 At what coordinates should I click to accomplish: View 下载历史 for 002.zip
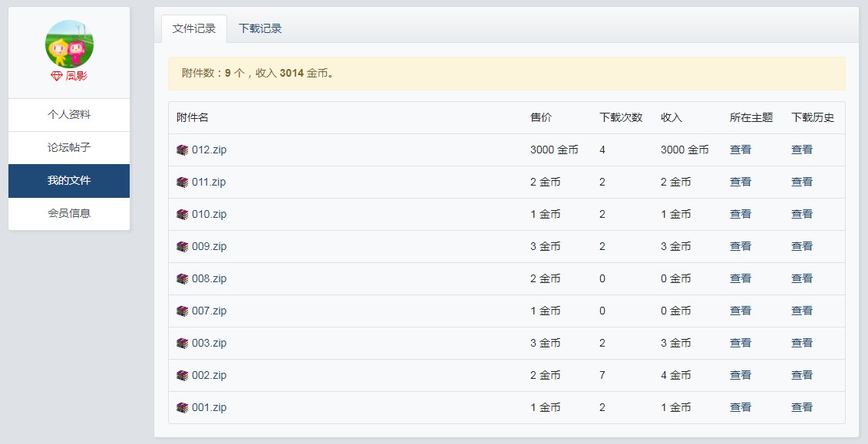[x=802, y=376]
